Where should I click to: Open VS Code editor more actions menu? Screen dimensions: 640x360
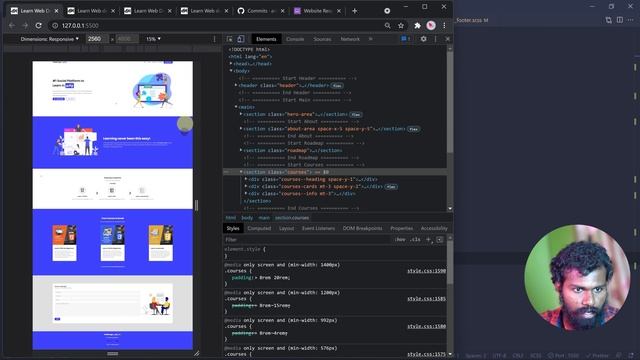631,20
